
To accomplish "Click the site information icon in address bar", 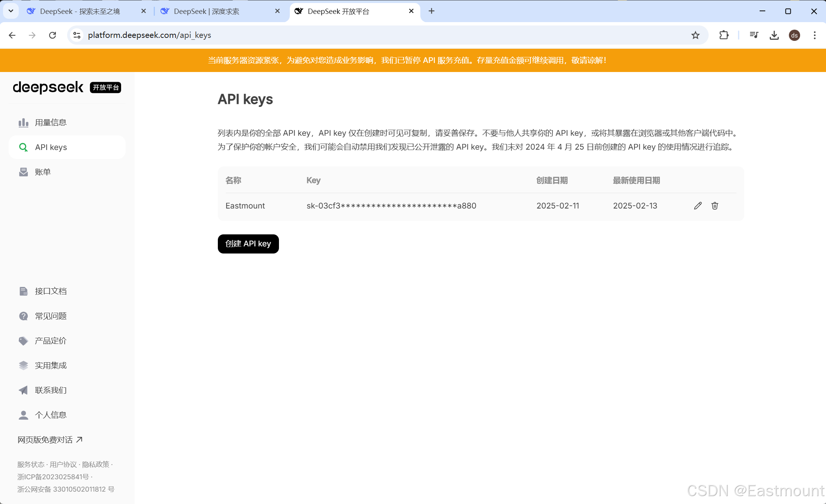I will tap(77, 35).
